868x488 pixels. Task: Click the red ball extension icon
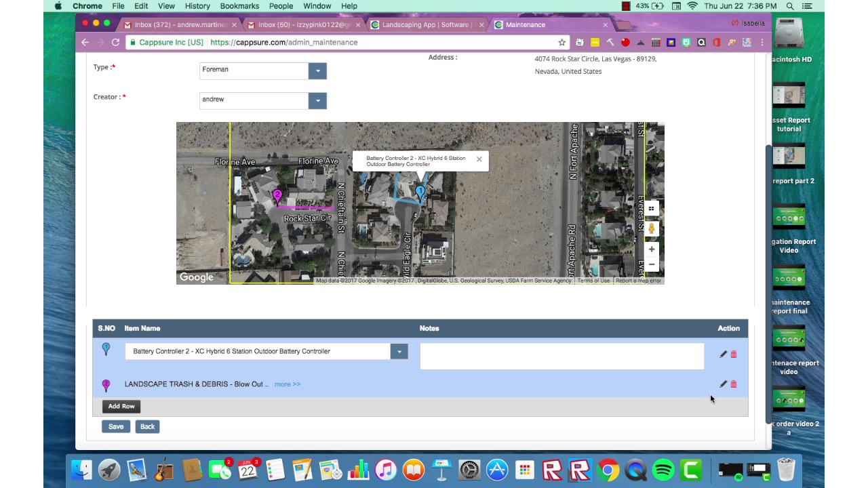(x=625, y=42)
